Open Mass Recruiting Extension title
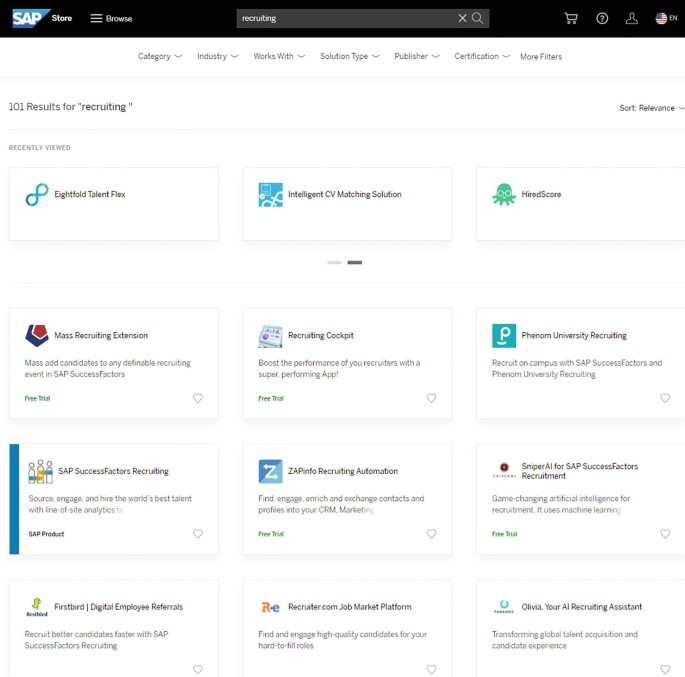Image resolution: width=685 pixels, height=677 pixels. click(101, 335)
